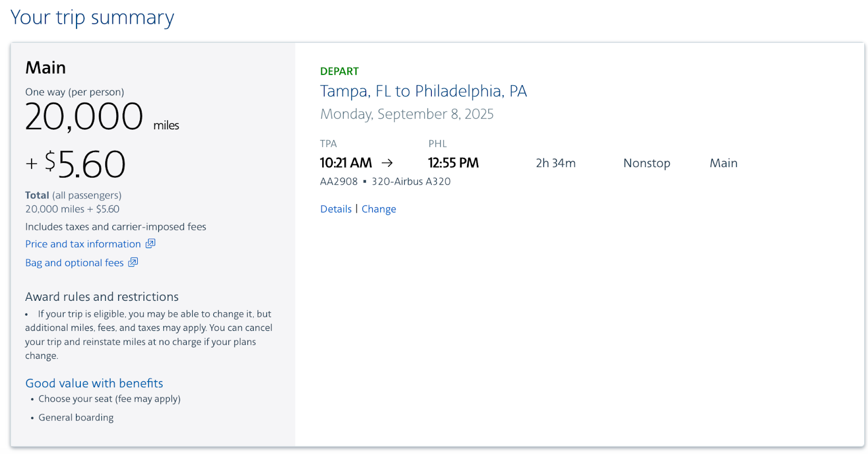The image size is (868, 454).
Task: Click the 12:55 PM arrival time
Action: point(453,163)
